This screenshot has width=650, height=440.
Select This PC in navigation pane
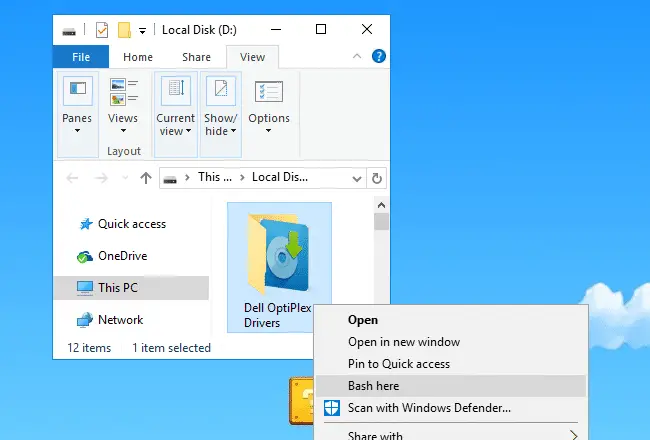tap(131, 288)
